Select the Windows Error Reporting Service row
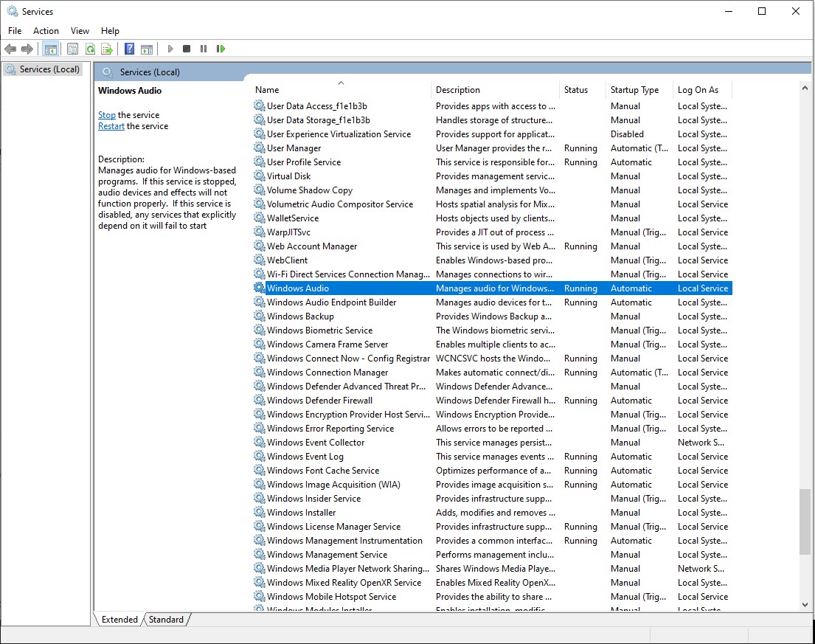The height and width of the screenshot is (644, 815). (493, 429)
